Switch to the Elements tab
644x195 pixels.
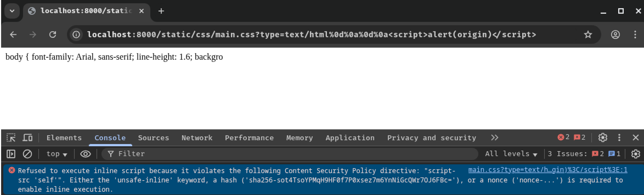[64, 138]
